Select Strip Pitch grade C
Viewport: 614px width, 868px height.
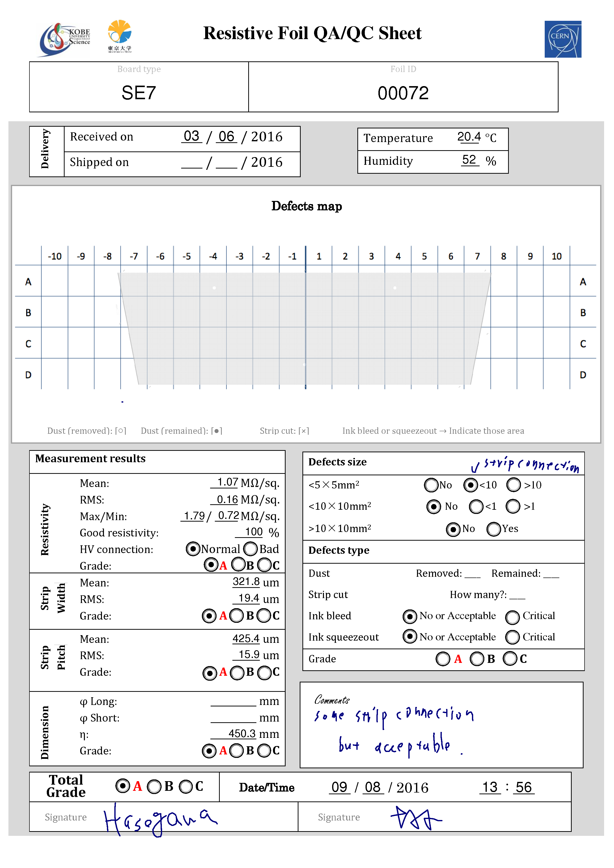(264, 673)
